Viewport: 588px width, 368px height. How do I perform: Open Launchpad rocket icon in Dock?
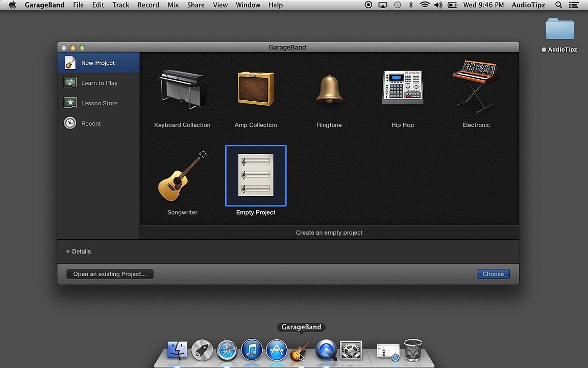click(202, 350)
